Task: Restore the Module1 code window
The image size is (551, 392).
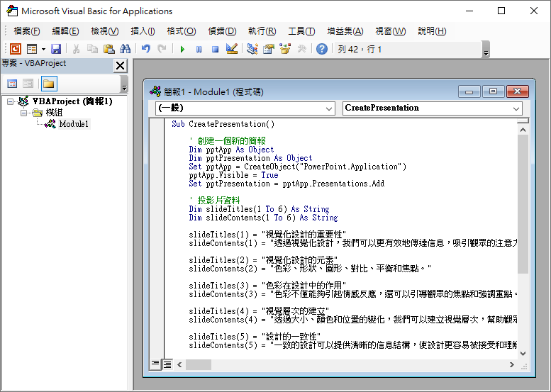Action: [493, 91]
